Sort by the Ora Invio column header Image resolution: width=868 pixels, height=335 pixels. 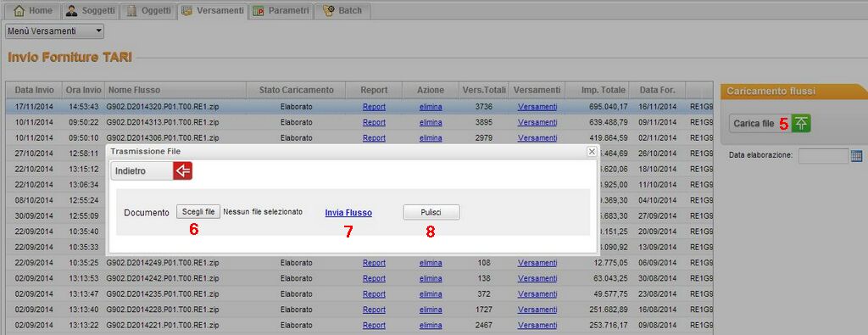click(83, 90)
